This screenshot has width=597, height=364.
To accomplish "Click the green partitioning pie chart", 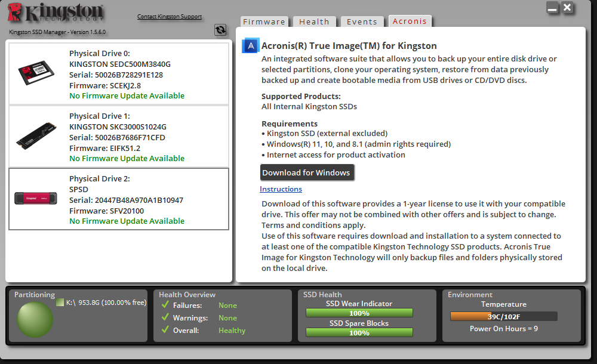I will 35,319.
